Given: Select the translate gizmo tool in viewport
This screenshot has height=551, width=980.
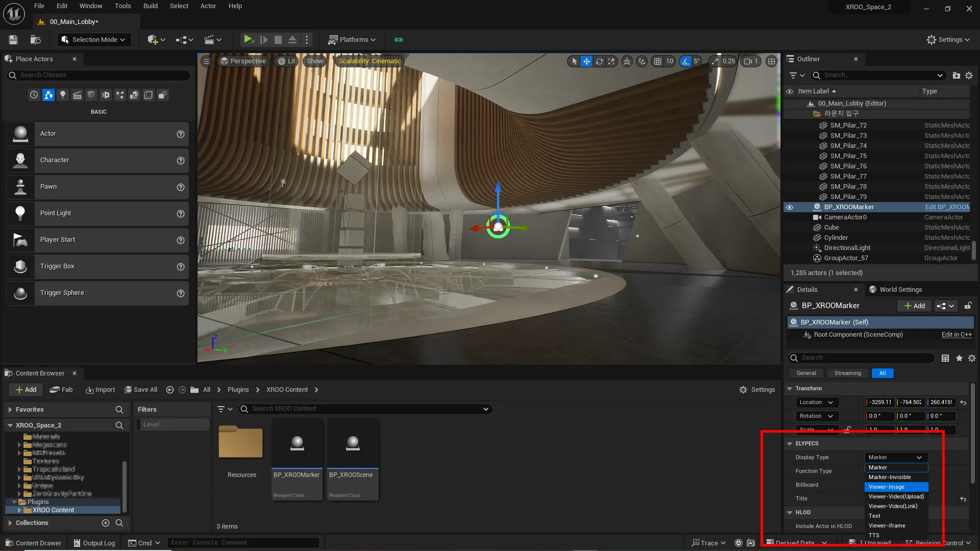Looking at the screenshot, I should coord(587,61).
